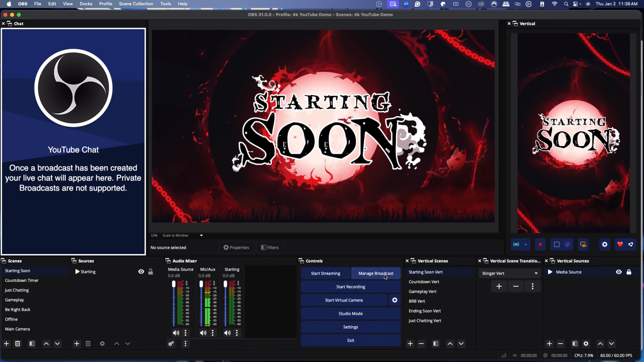Open Virtual Camera settings gear
The width and height of the screenshot is (644, 362).
pyautogui.click(x=394, y=300)
